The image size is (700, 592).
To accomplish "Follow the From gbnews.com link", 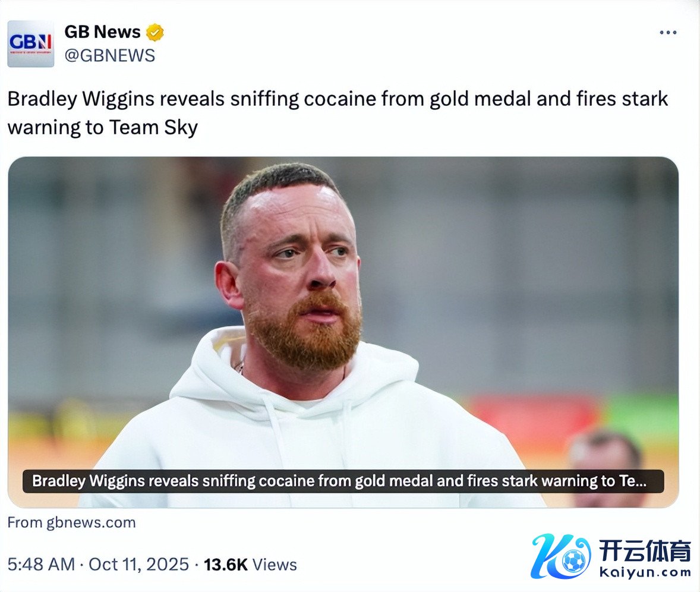I will [x=71, y=522].
